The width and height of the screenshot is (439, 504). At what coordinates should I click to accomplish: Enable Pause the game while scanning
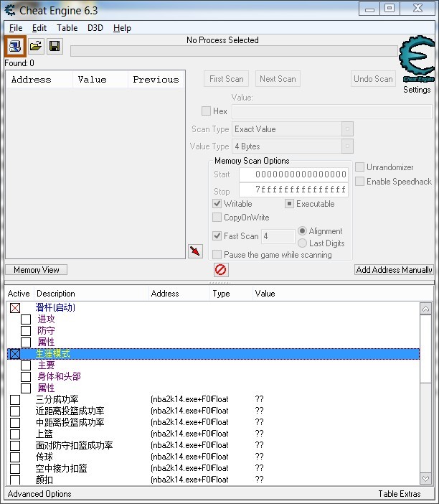click(217, 255)
